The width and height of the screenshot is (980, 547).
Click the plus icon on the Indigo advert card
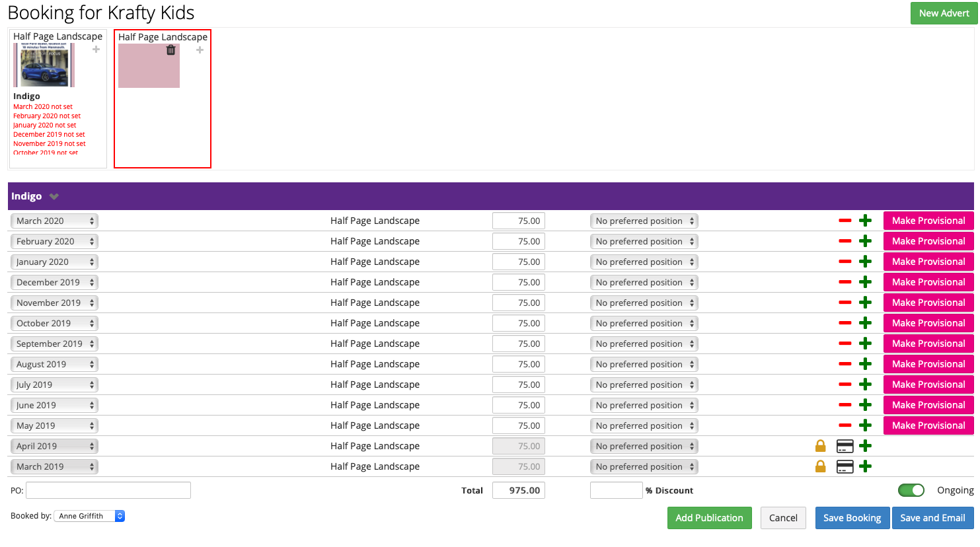96,50
